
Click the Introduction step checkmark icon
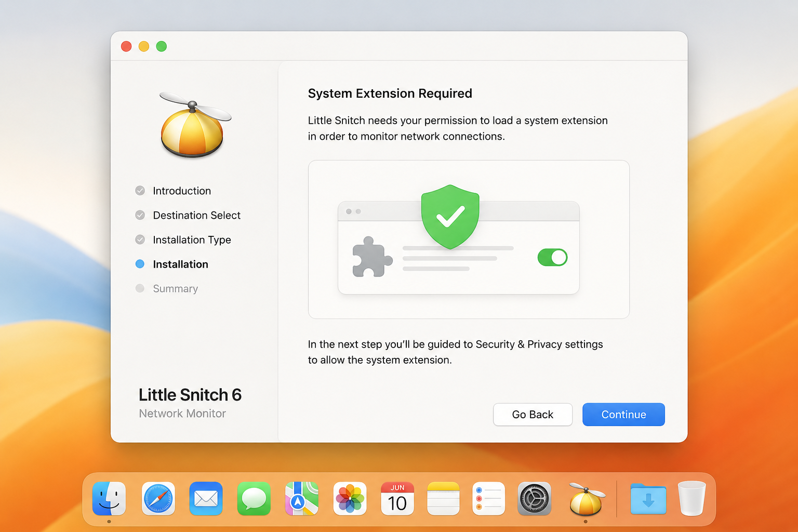pos(140,191)
